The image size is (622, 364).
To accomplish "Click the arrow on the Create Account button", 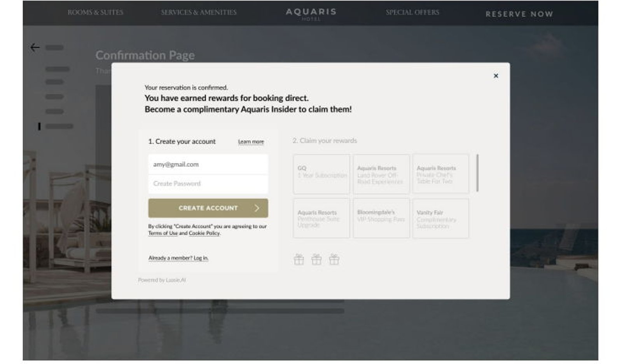I will 257,208.
